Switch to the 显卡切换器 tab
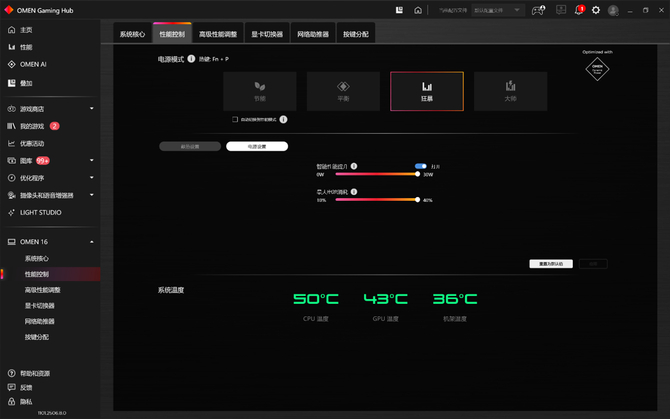670x419 pixels. (x=267, y=34)
